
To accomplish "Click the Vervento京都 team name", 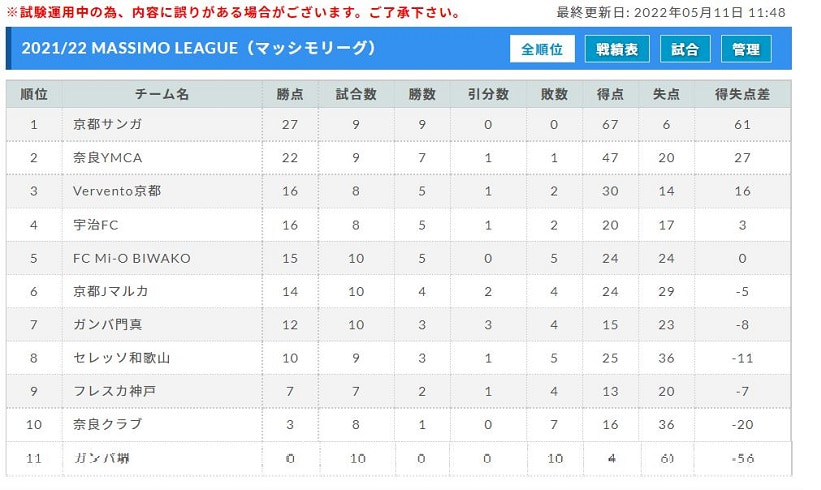I will pos(117,191).
